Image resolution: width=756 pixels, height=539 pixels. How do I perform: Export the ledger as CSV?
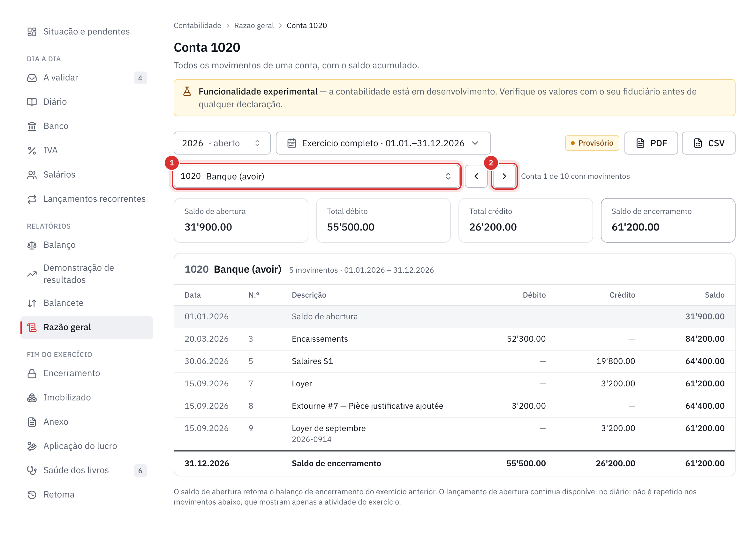tap(708, 143)
